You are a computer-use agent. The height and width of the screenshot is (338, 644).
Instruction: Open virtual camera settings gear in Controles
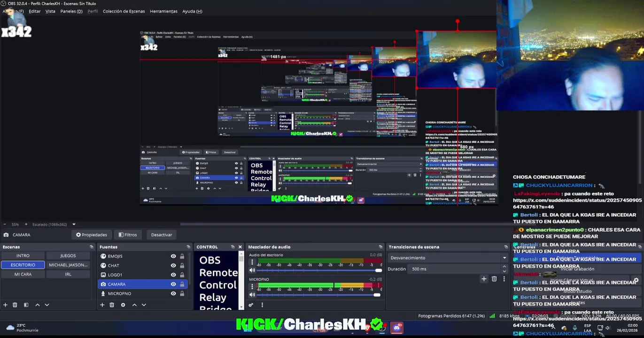tap(636, 281)
